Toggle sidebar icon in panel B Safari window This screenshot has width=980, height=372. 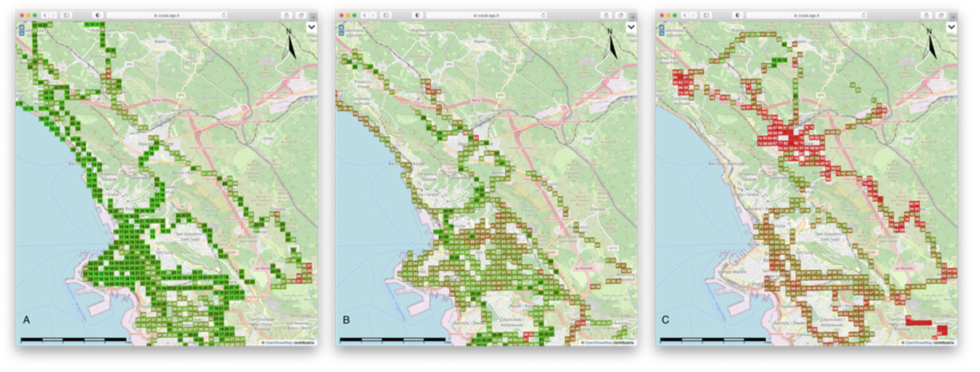386,15
